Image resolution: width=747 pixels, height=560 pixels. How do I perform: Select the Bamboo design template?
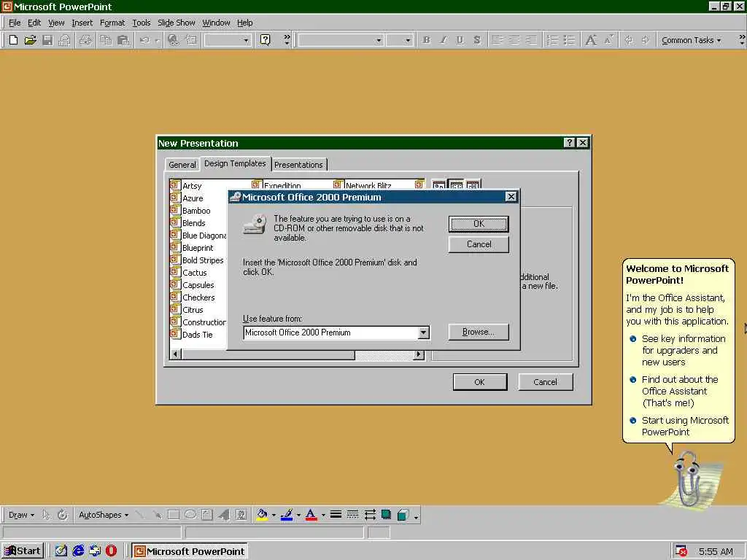click(190, 211)
